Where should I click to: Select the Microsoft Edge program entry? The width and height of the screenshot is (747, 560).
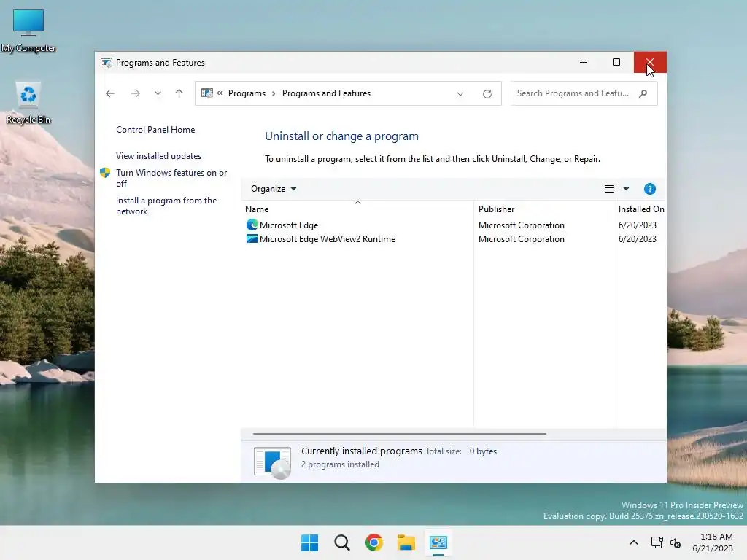[x=289, y=225]
